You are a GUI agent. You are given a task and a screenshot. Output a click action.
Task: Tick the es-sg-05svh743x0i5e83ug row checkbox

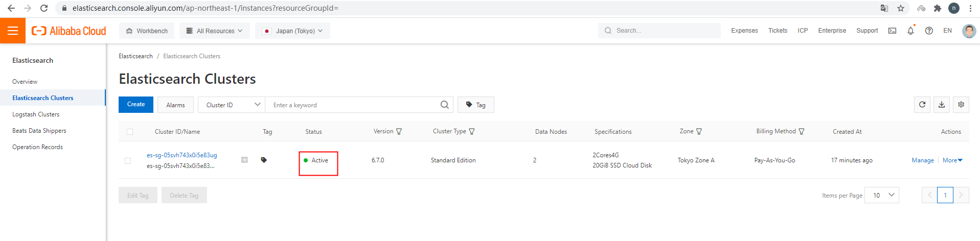128,161
